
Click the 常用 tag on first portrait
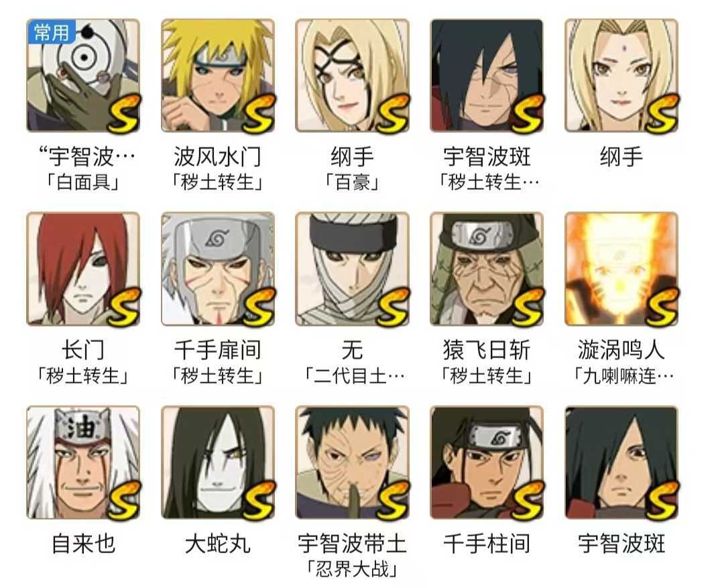click(51, 32)
